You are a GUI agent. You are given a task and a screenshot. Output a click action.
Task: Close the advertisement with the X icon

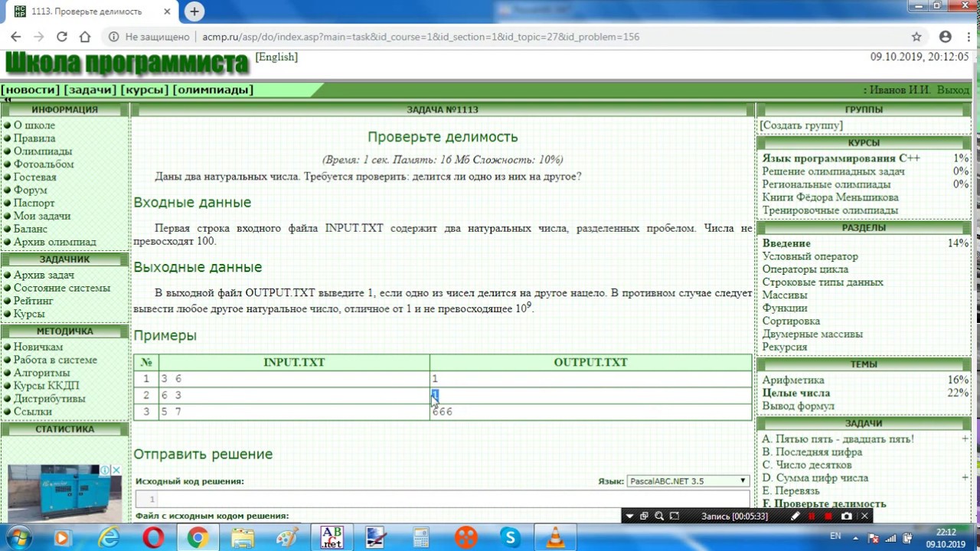click(x=116, y=470)
